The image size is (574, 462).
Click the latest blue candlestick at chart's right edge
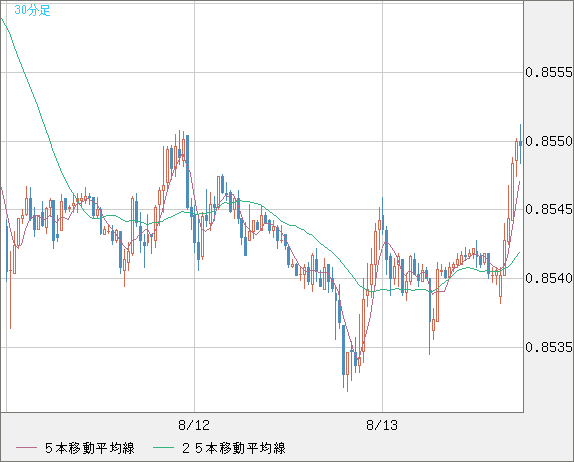521,144
